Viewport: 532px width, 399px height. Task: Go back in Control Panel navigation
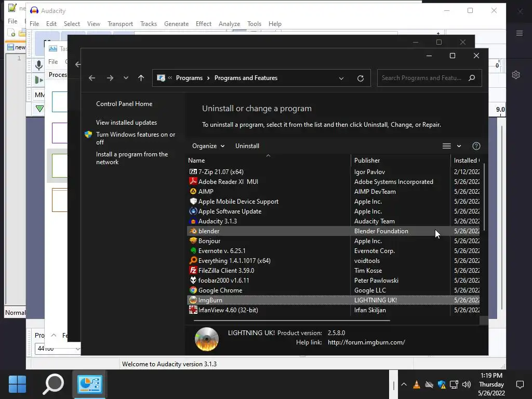pos(92,78)
